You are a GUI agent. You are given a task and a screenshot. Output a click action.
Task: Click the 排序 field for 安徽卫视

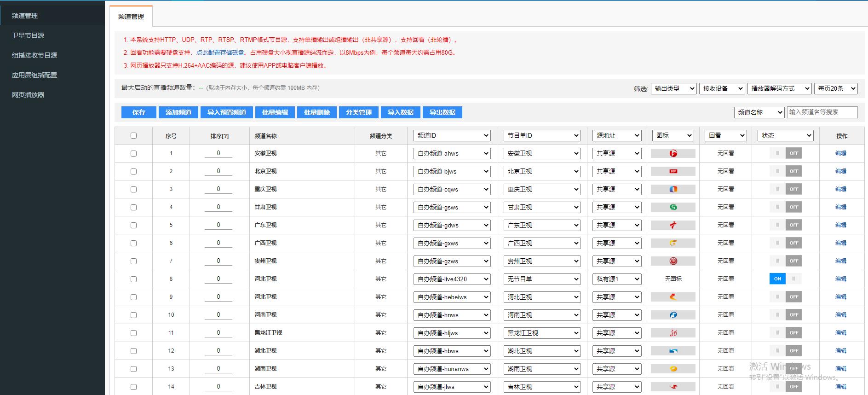218,153
